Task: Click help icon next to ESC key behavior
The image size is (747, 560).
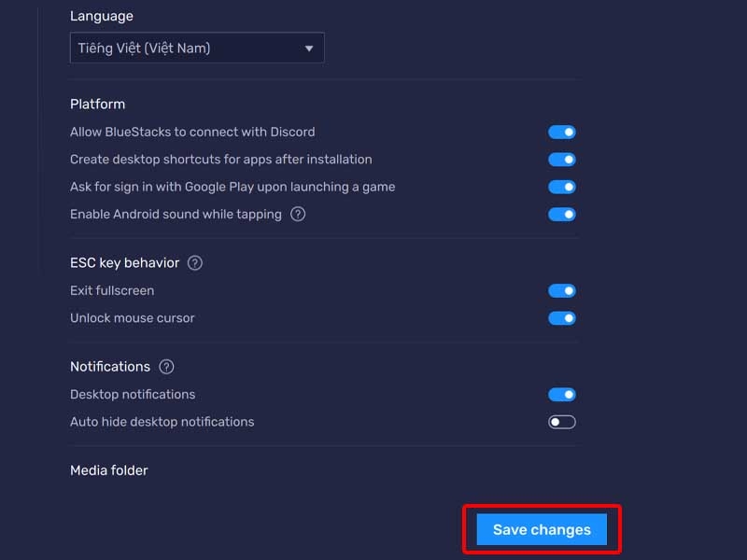Action: 195,263
